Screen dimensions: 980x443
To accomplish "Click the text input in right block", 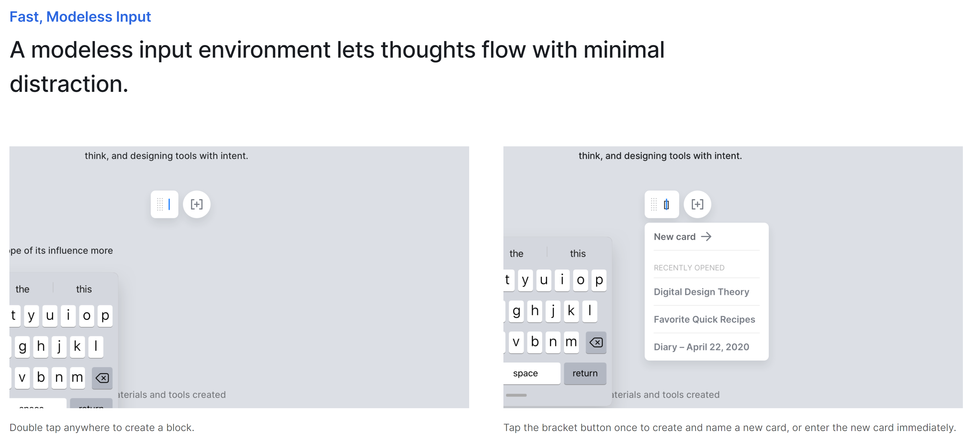I will 667,205.
